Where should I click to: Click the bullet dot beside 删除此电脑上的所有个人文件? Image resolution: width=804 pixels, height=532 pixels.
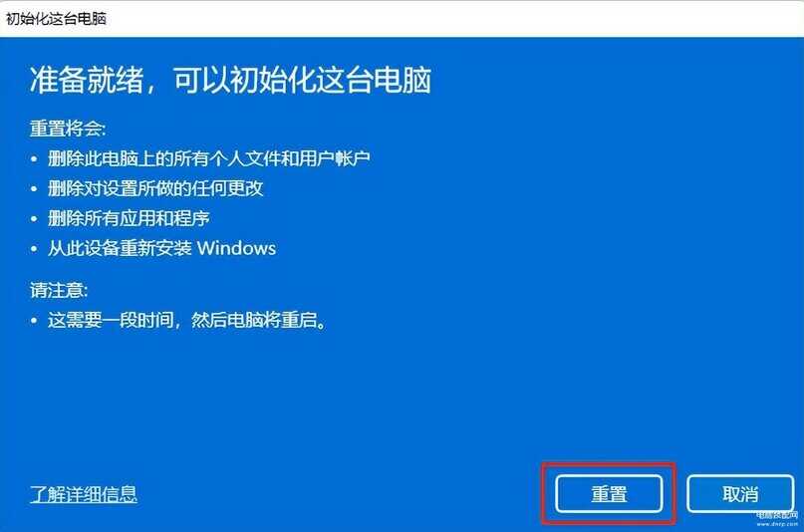point(34,159)
